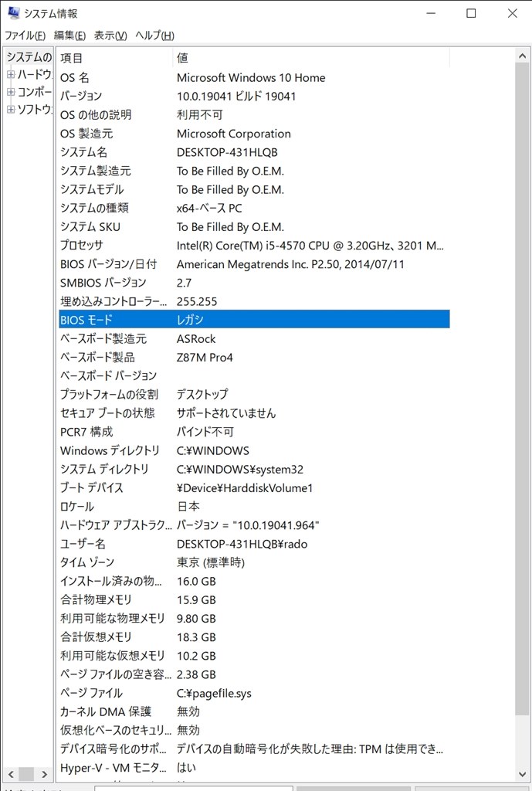Select the 利用可能な仮想メモリ row

[254, 656]
